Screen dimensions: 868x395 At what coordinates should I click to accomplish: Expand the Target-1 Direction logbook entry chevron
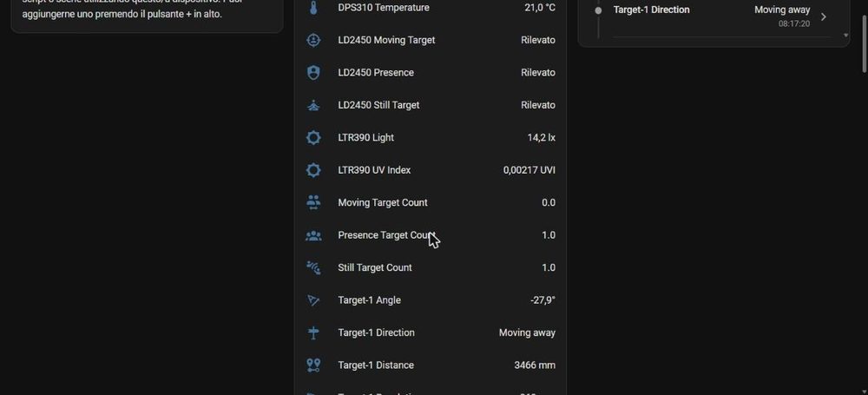[824, 17]
